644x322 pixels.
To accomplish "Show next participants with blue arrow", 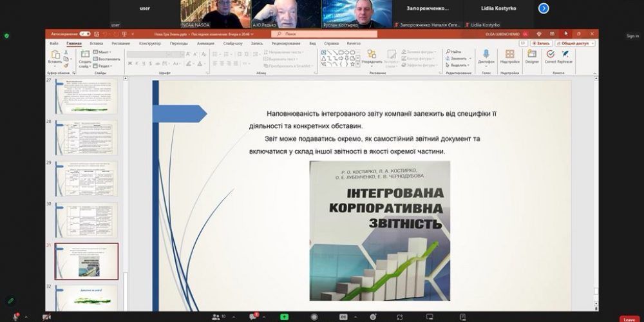I will (544, 8).
